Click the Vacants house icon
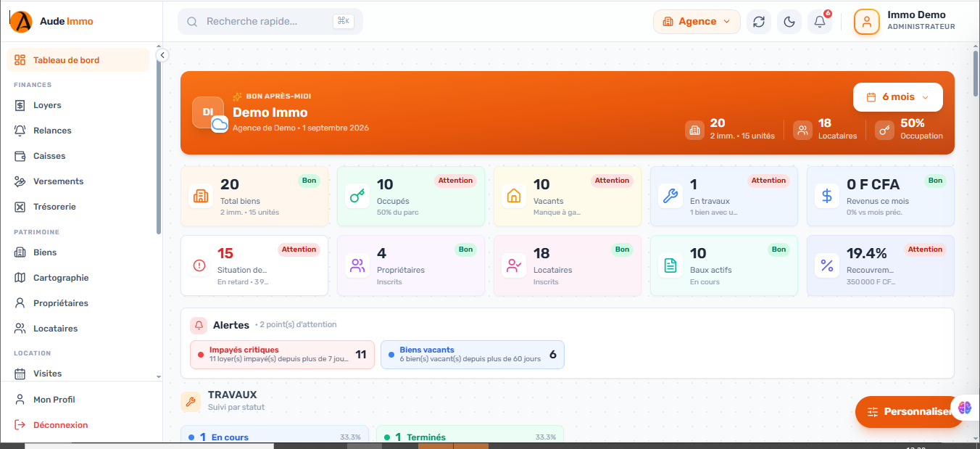 (514, 196)
